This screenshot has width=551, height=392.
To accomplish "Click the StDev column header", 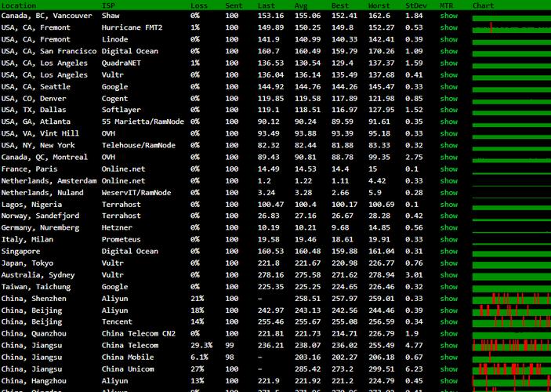I will click(415, 5).
